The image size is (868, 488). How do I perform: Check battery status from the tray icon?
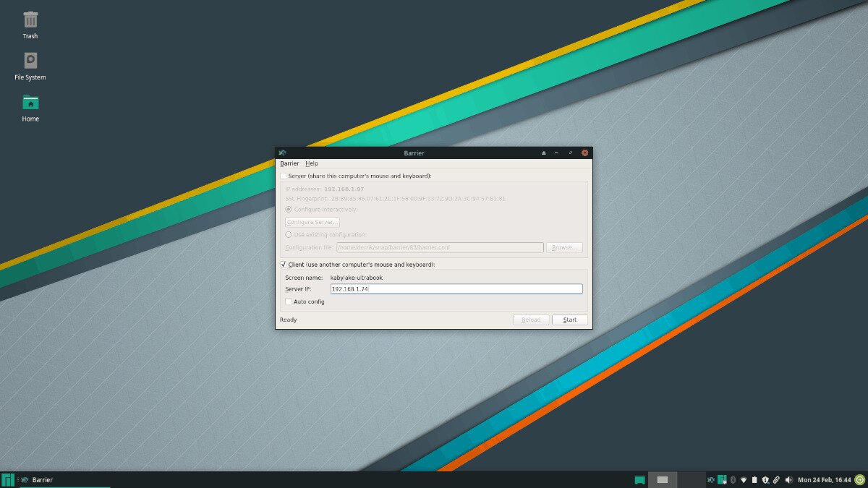click(754, 479)
